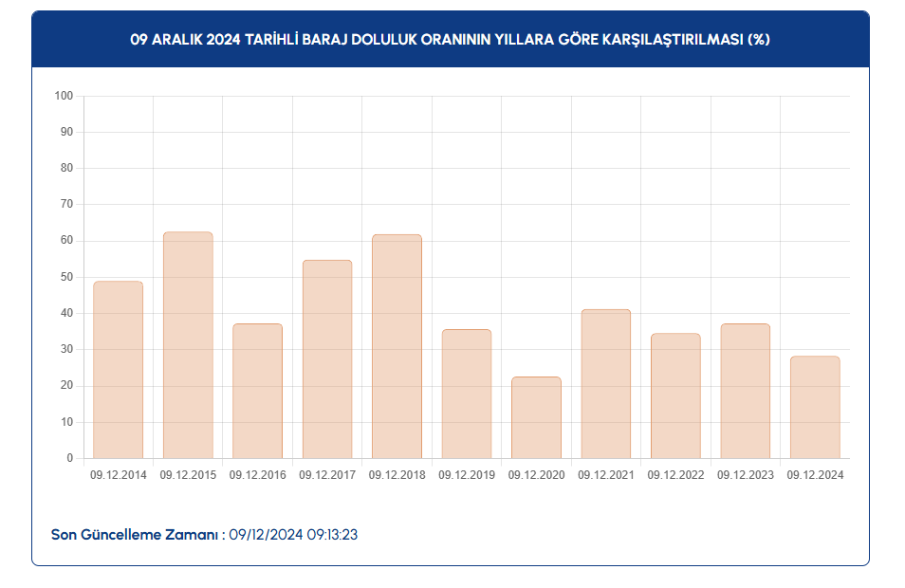Click the '10' y-axis value
This screenshot has height=588, width=905.
[x=67, y=422]
